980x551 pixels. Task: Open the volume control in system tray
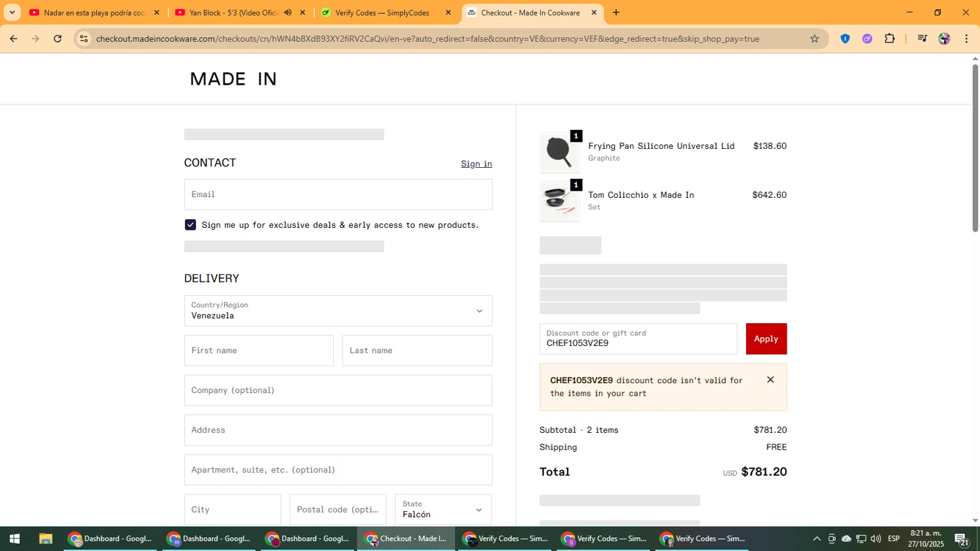click(x=875, y=539)
